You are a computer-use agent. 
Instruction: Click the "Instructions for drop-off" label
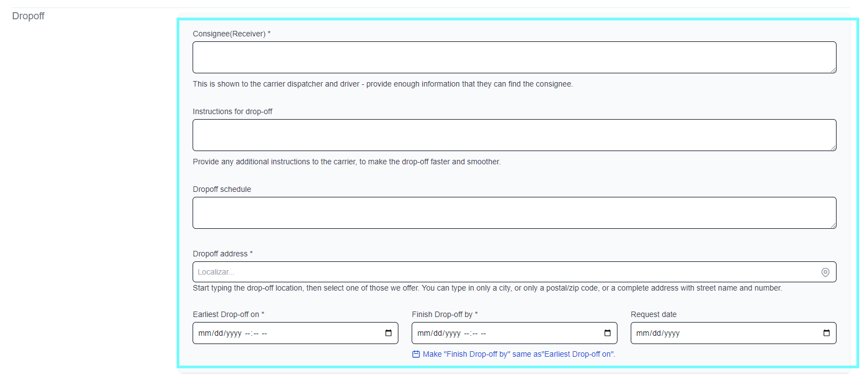click(232, 111)
